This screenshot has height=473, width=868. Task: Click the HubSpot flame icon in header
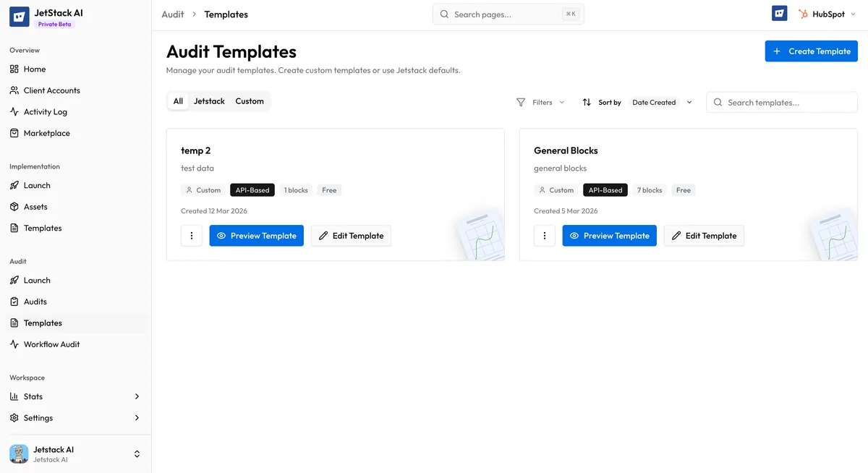click(801, 13)
